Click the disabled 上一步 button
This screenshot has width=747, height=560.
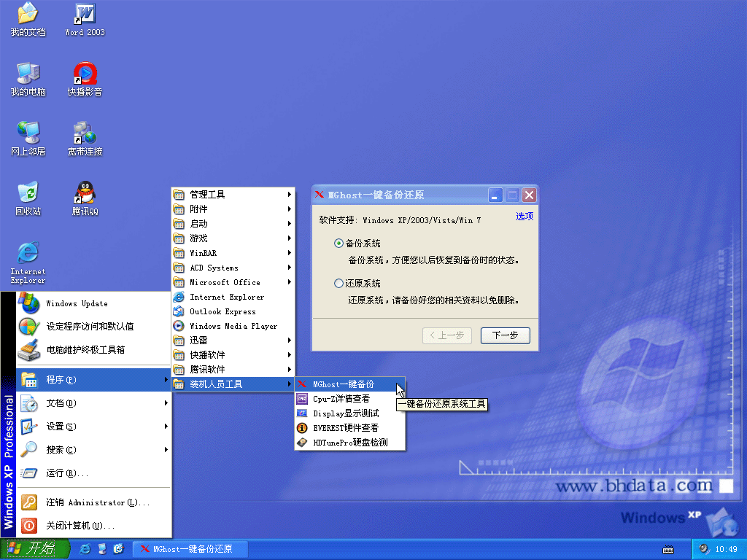[x=447, y=335]
